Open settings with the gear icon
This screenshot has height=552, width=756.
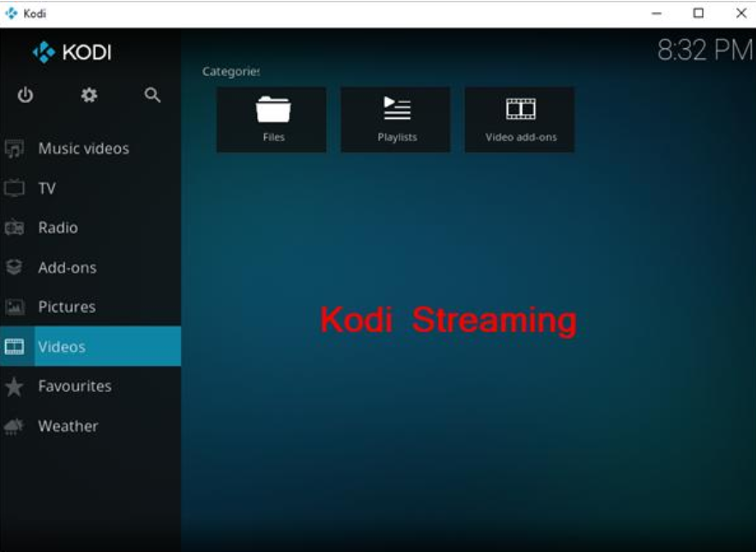pos(89,95)
